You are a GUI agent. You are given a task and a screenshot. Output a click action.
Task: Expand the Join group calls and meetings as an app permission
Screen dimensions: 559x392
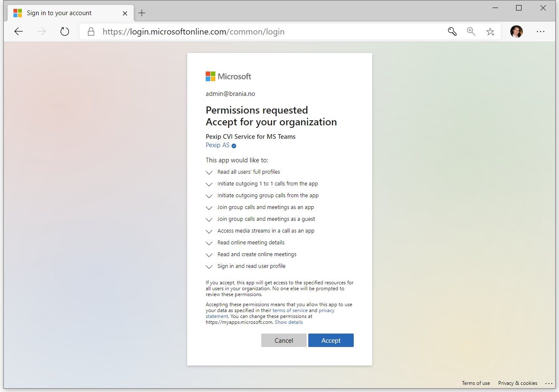(x=209, y=208)
